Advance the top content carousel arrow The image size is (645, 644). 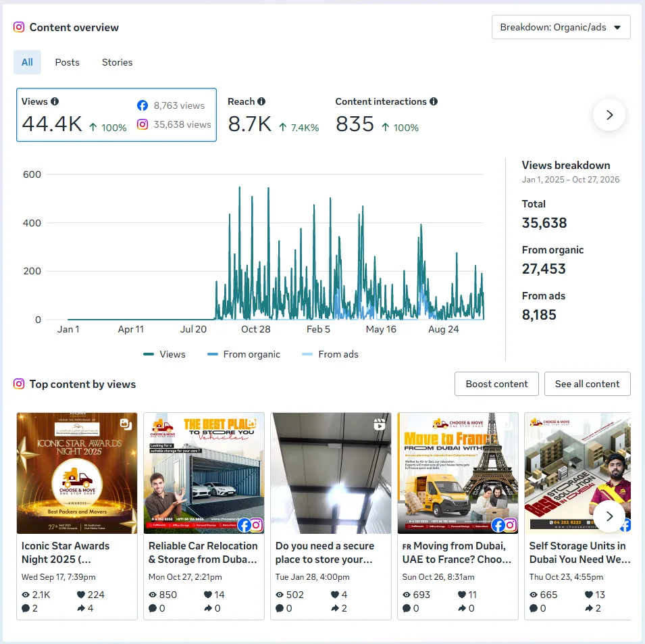coord(609,516)
